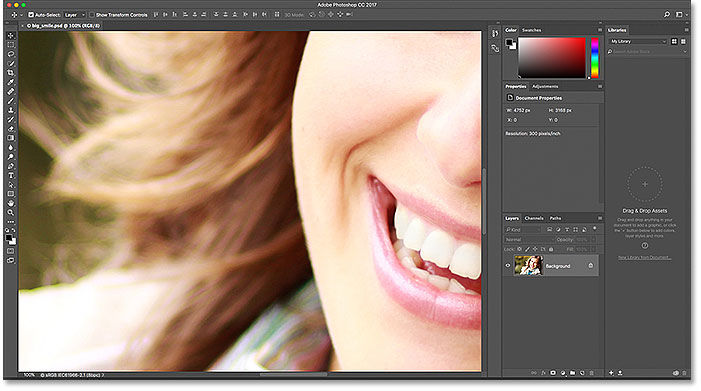The height and width of the screenshot is (391, 701).
Task: Open the Color panel flyout menu
Action: coord(600,30)
